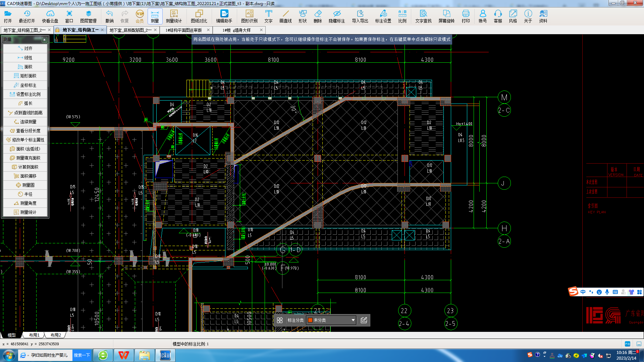Switch to 1#楼 墙身大样 tab
The height and width of the screenshot is (362, 644).
point(239,30)
